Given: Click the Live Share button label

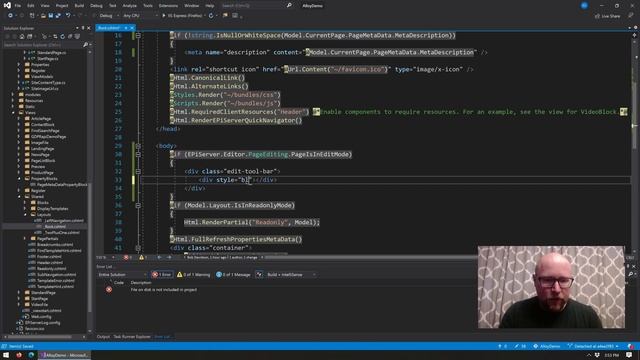Looking at the screenshot, I should [611, 16].
